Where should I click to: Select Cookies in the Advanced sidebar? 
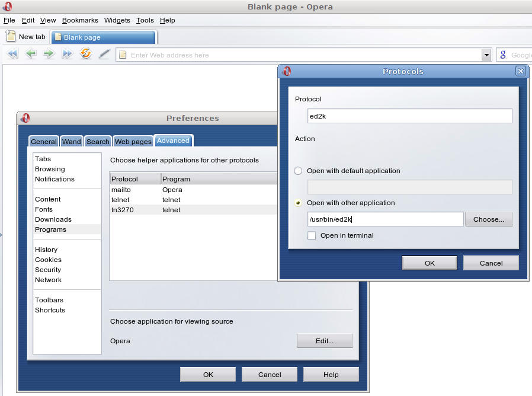(48, 260)
